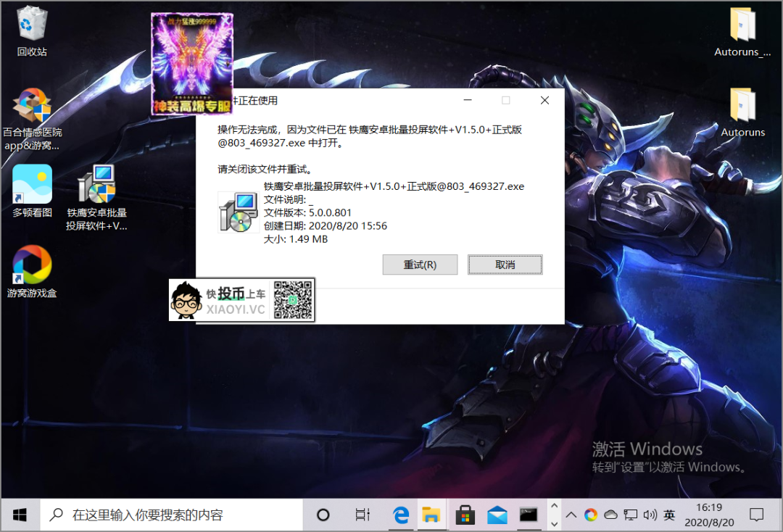This screenshot has height=532, width=783.
Task: Open OneDrive from the system tray
Action: tap(610, 515)
